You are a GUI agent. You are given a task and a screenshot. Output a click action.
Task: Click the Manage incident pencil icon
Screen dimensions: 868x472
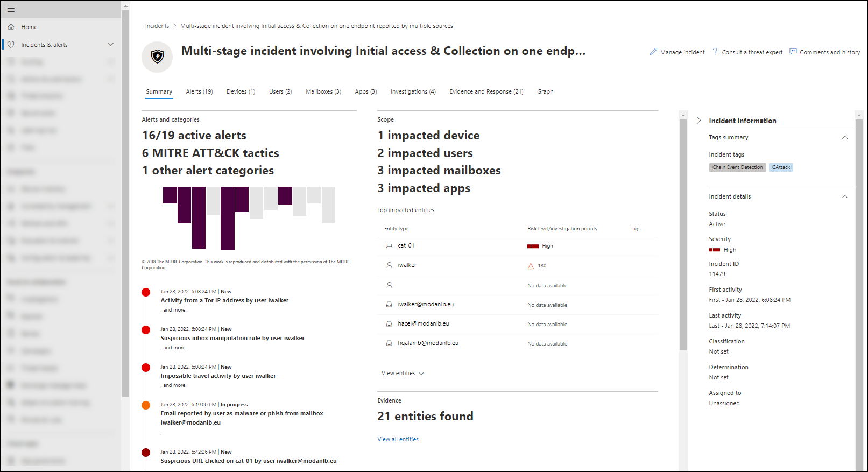click(653, 52)
